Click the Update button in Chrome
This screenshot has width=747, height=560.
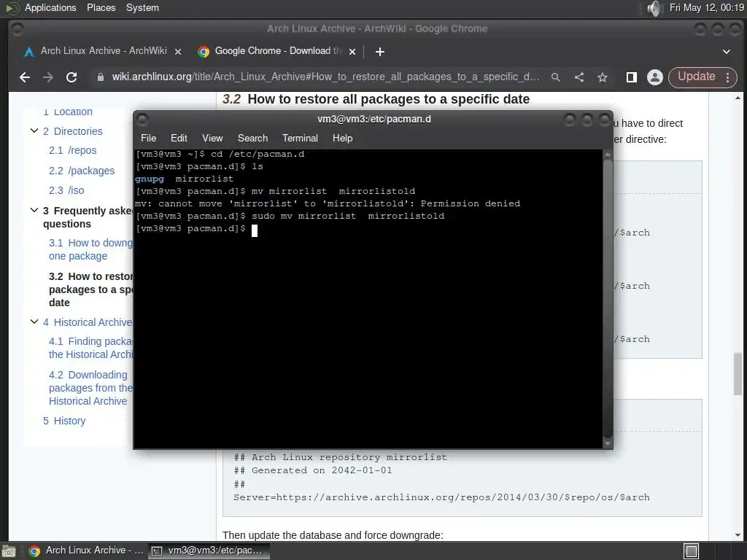697,77
